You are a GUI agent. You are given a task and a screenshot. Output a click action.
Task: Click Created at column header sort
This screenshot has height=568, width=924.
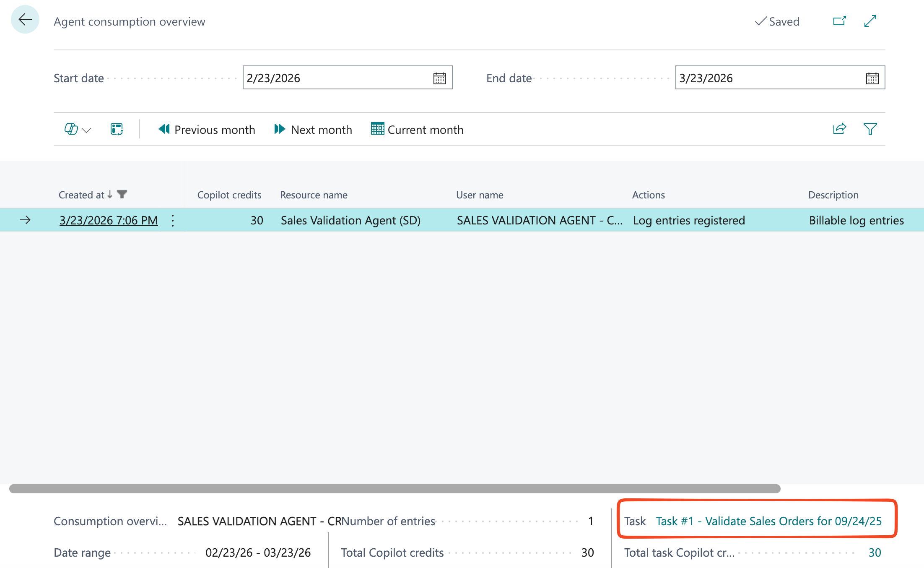(x=81, y=195)
